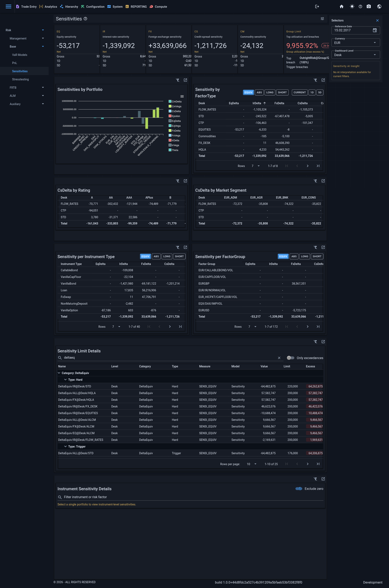Clear filters on Sensitivities by Portfolio panel
389x588 pixels.
(178, 80)
